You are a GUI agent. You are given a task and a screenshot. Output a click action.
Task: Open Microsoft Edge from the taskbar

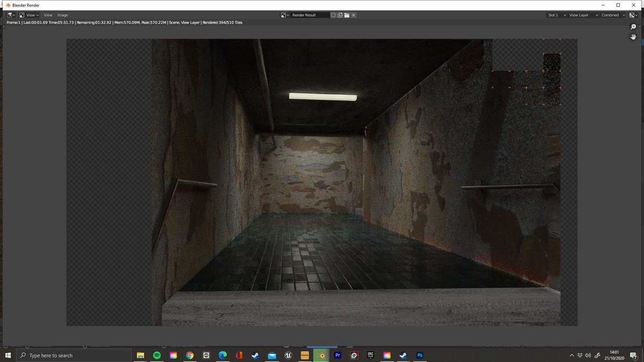[x=222, y=355]
